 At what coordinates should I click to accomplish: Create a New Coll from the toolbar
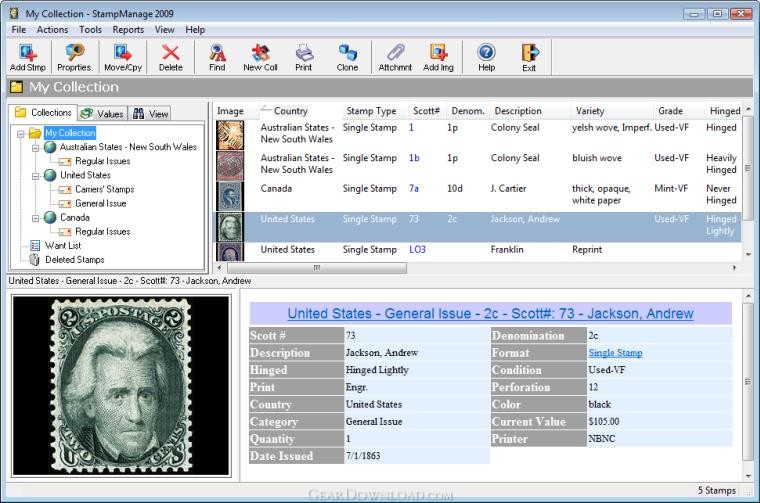click(260, 57)
